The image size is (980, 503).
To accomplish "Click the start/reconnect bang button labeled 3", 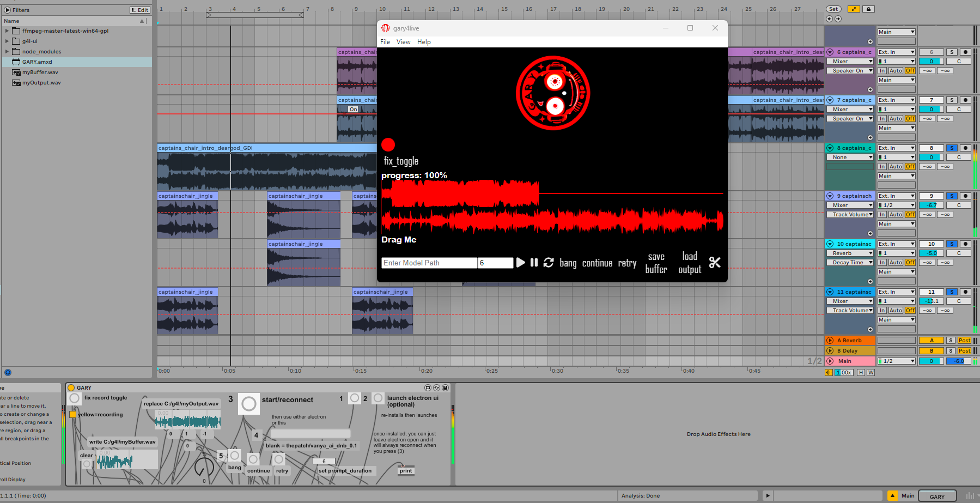I will tap(249, 404).
